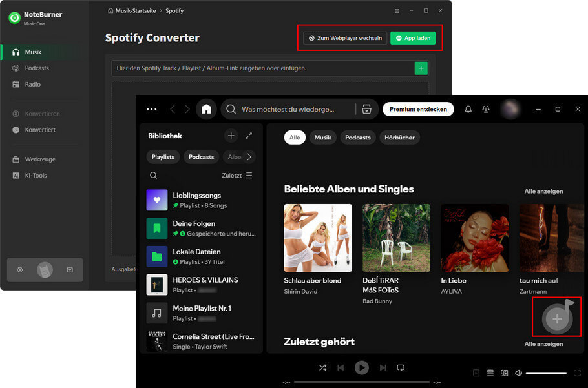Click the browse icon in search bar

click(x=366, y=109)
